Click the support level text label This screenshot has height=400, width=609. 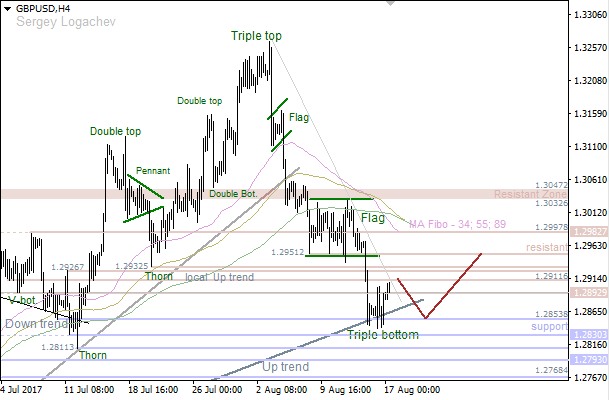(549, 327)
